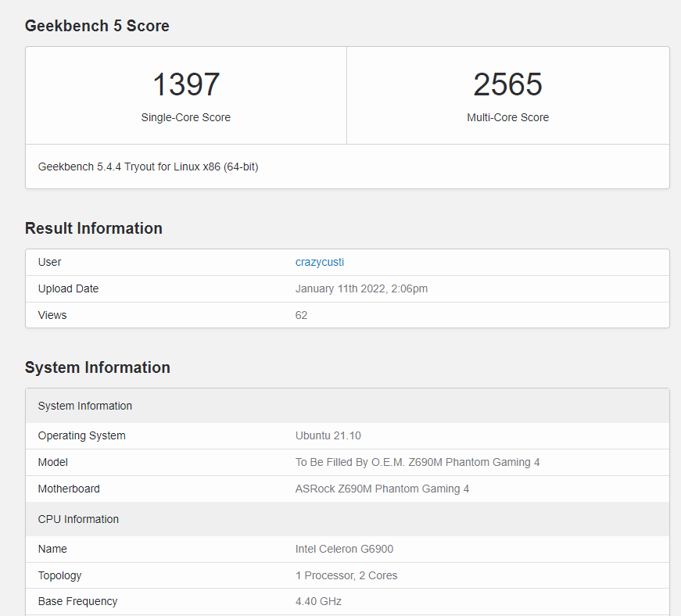Click the Views row label
Viewport: 681px width, 616px height.
point(52,315)
